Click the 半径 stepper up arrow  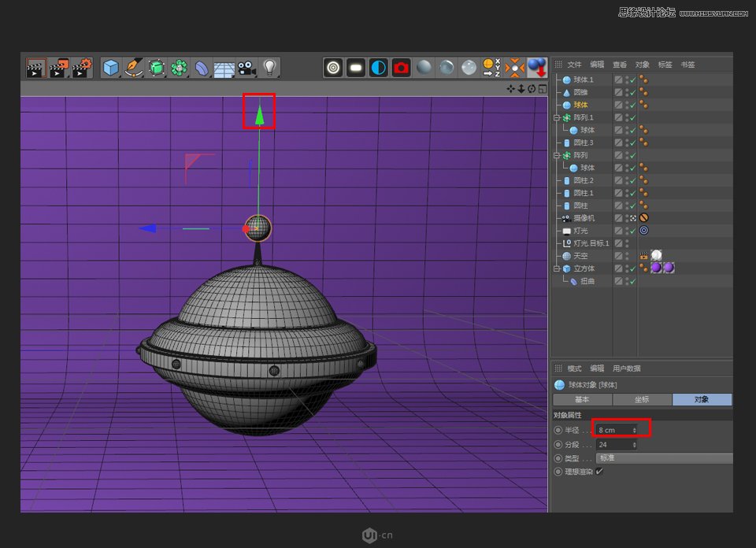(x=634, y=427)
